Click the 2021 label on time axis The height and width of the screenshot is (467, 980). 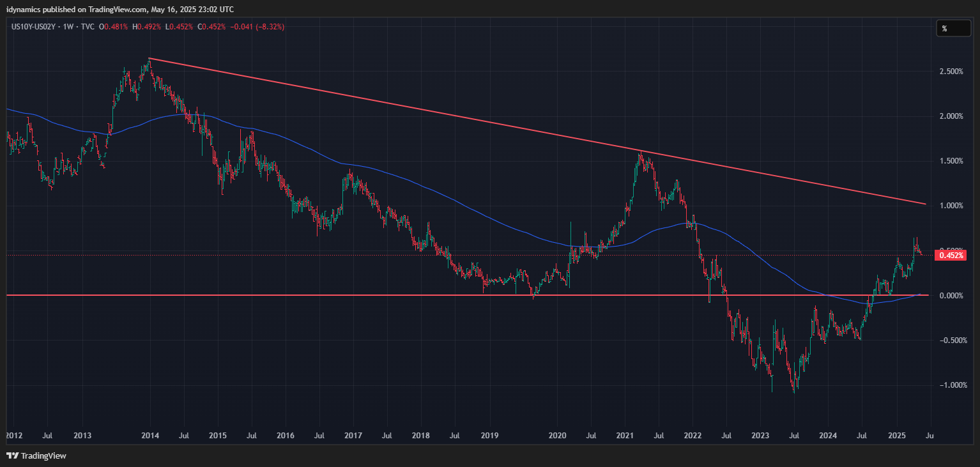pyautogui.click(x=625, y=436)
